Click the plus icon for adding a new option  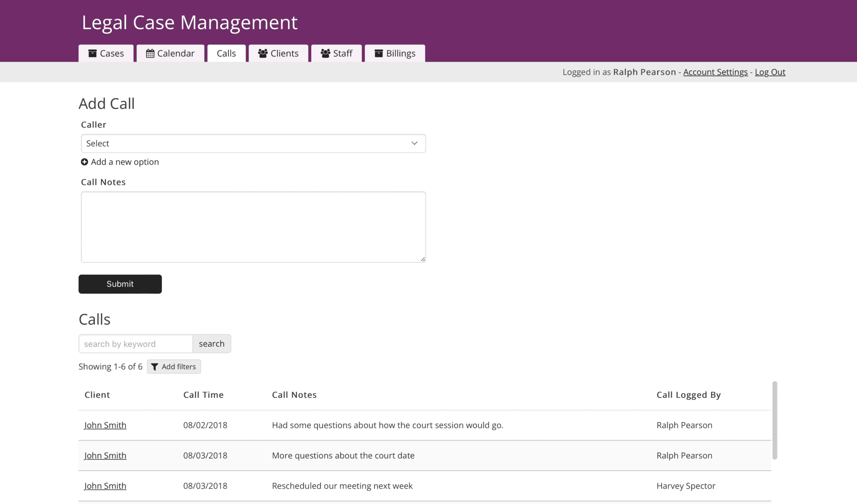pyautogui.click(x=85, y=162)
